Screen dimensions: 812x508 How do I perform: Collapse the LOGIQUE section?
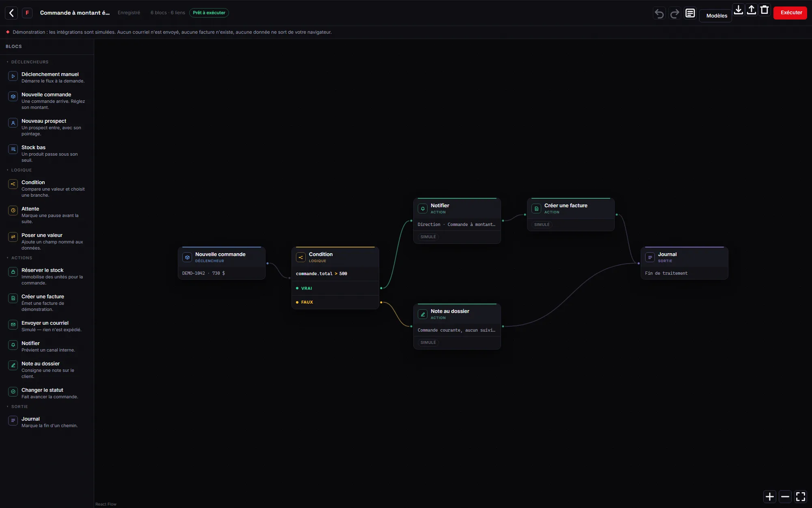tap(19, 170)
